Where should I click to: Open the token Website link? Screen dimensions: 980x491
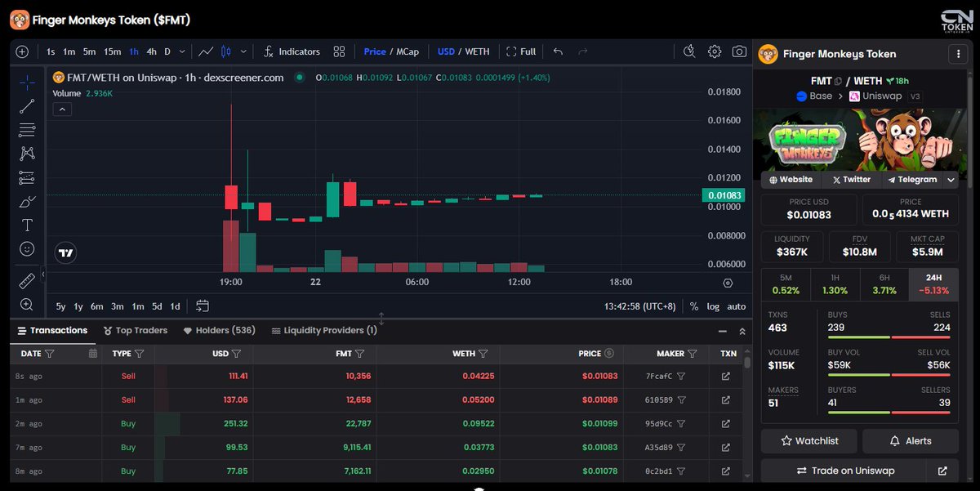(x=791, y=180)
